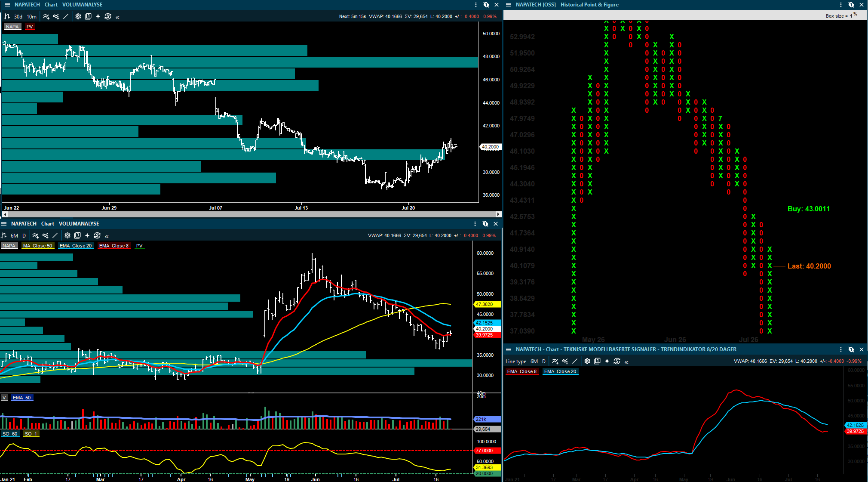Toggle MA Close 50 indicator label
Screen dimensions: 868x482
click(38, 246)
